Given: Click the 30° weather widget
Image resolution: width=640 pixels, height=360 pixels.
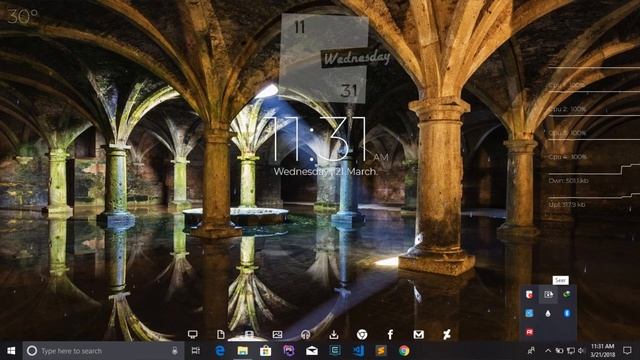Looking at the screenshot, I should 22,16.
